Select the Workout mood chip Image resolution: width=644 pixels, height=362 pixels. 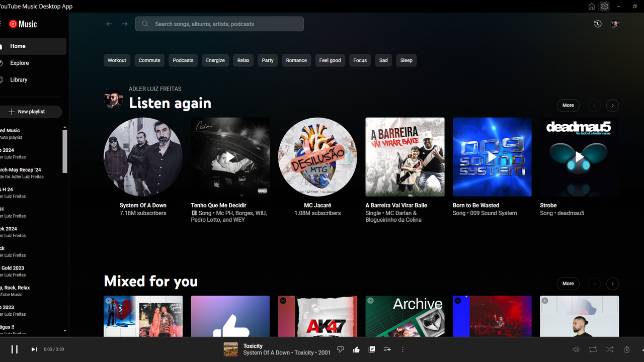pos(117,60)
